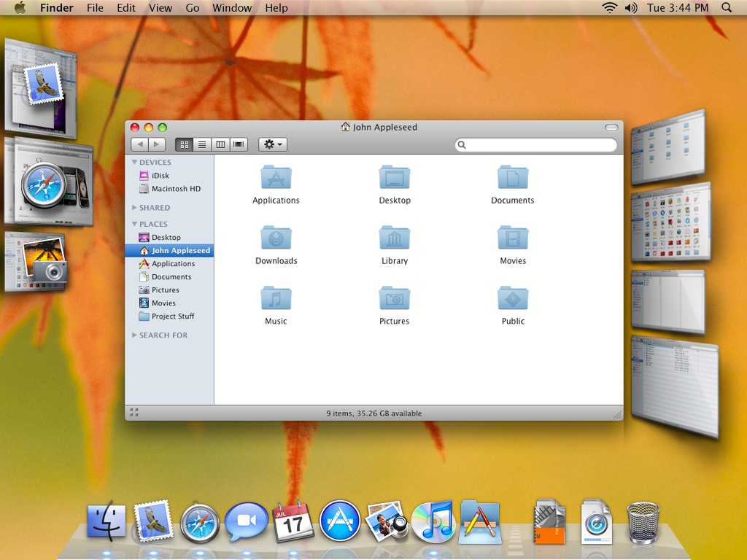This screenshot has width=747, height=560.
Task: Open the Go menu
Action: pos(192,8)
